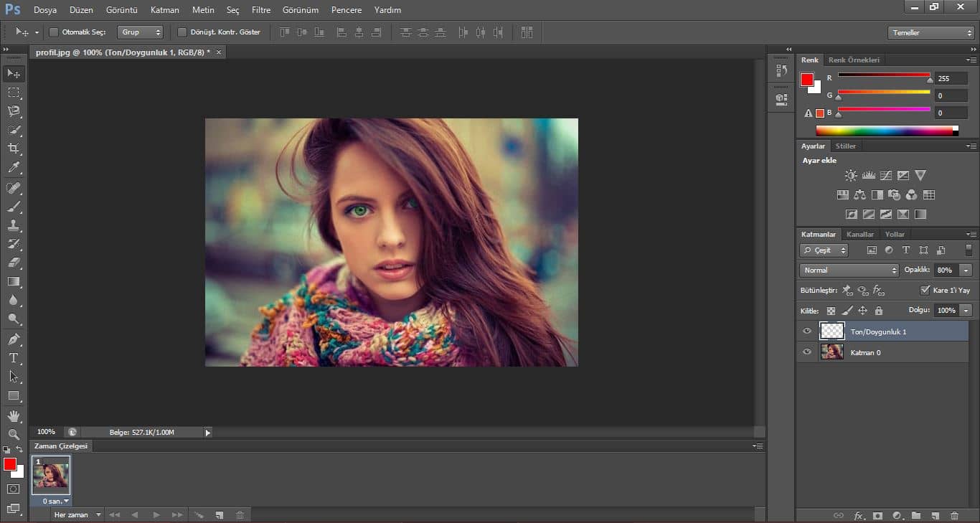
Task: Select the Brush tool in toolbar
Action: click(14, 207)
